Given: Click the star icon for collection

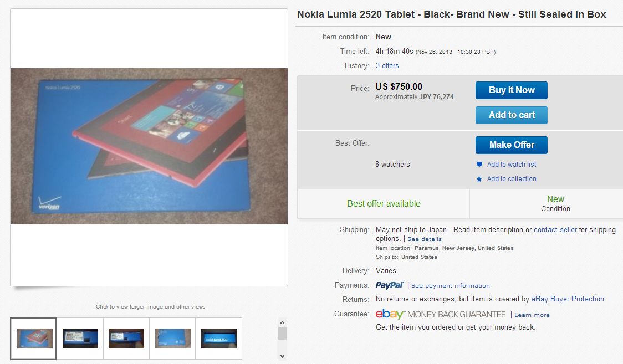Looking at the screenshot, I should (479, 179).
